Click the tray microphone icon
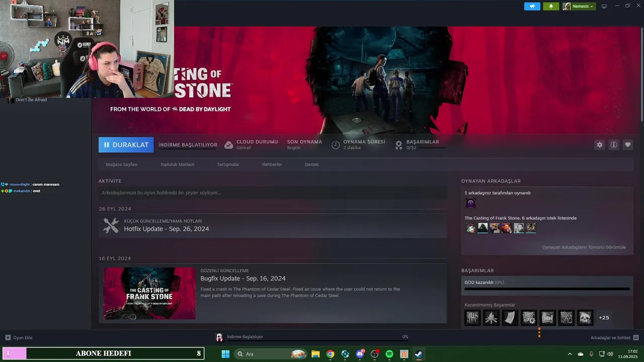The width and height of the screenshot is (644, 362). click(x=591, y=354)
